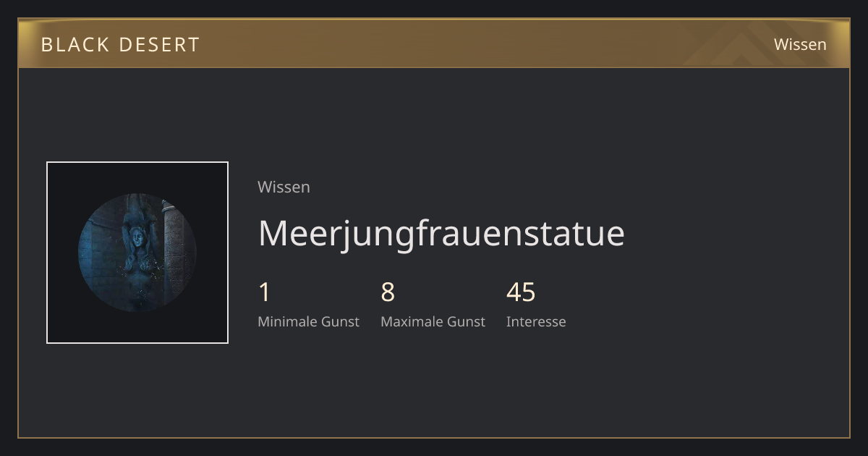
Task: Click the BLACK DESERT logo text
Action: [120, 44]
